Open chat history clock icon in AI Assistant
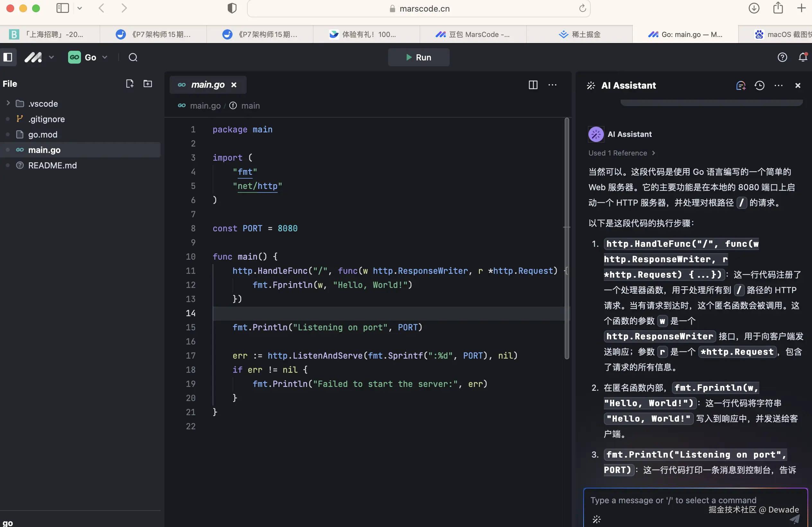Screen dimensions: 812x527 (x=759, y=85)
